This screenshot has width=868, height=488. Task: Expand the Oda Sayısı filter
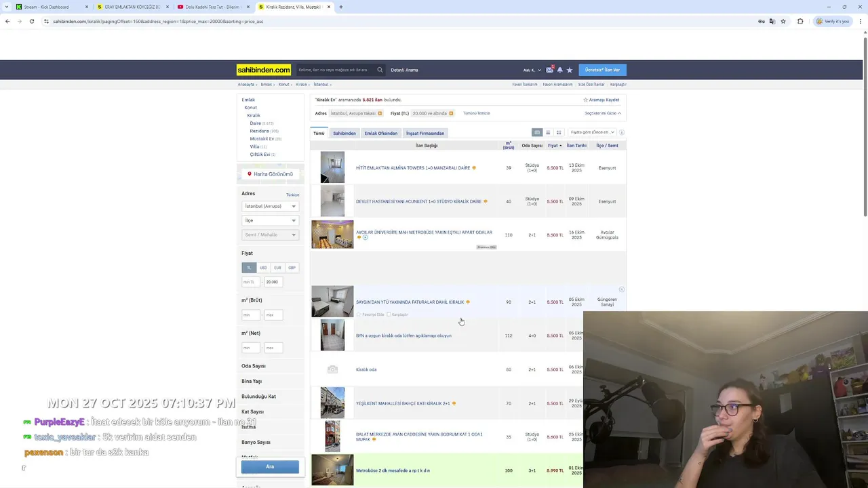click(254, 366)
